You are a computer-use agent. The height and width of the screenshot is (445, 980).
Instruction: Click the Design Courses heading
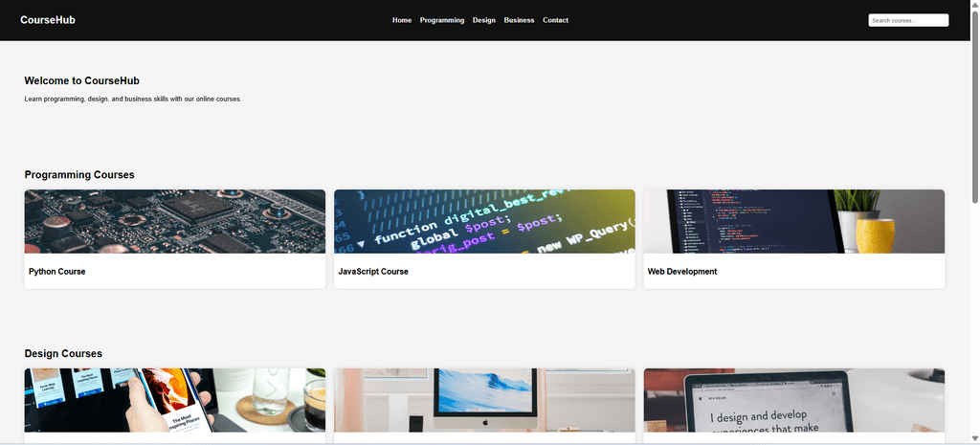tap(63, 354)
